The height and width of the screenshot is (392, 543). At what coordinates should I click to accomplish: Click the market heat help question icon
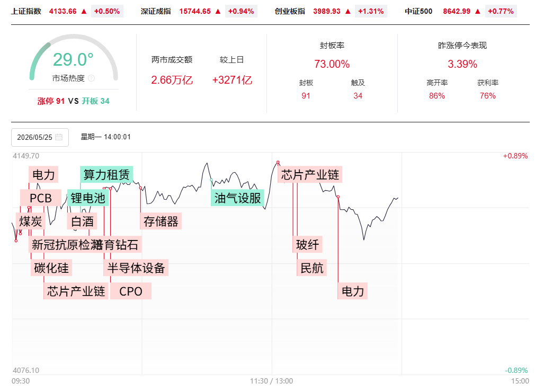click(x=92, y=78)
